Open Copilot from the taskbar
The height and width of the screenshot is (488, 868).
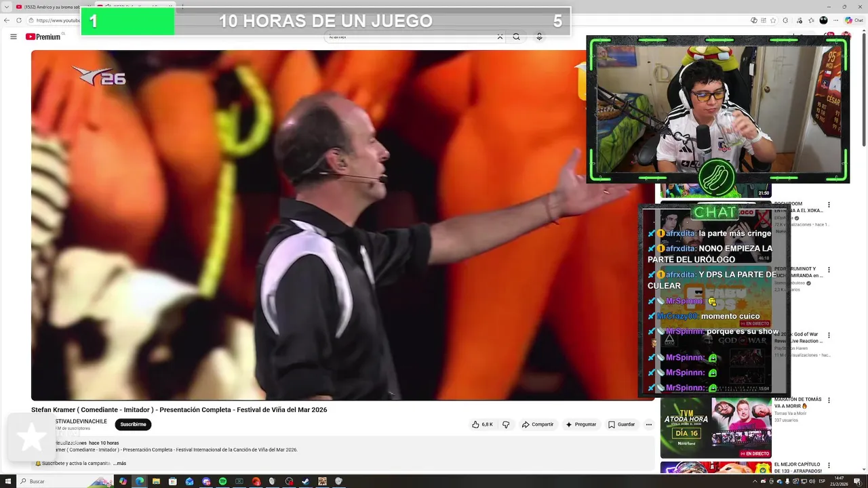(x=123, y=481)
